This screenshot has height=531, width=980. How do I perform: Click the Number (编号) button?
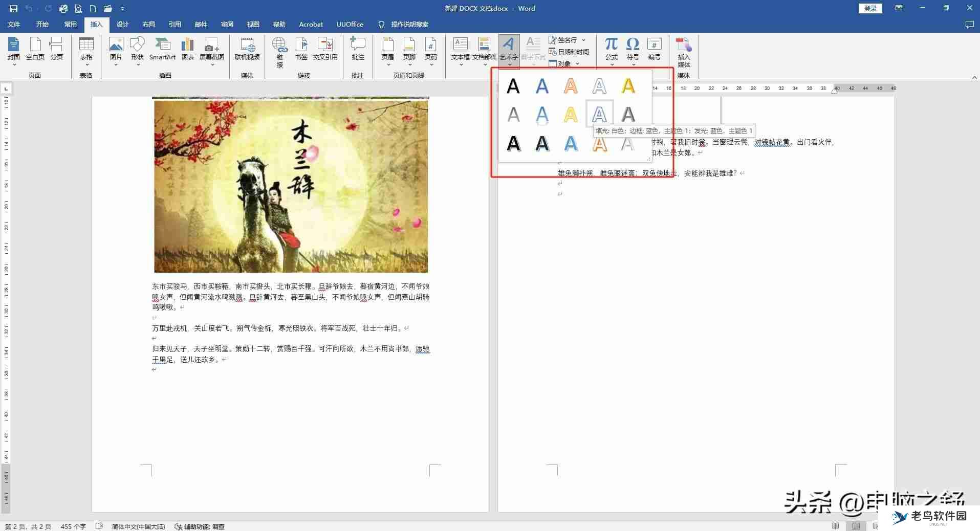coord(655,49)
